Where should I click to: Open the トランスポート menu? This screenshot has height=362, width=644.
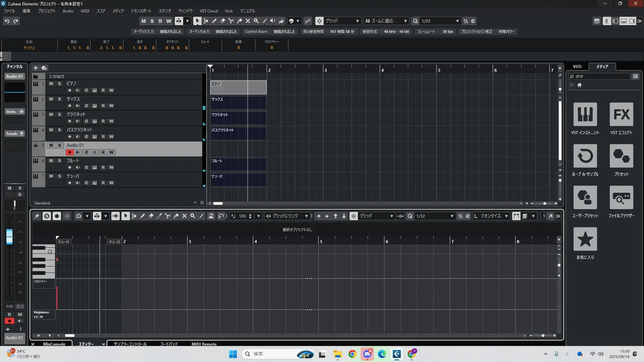pyautogui.click(x=141, y=11)
